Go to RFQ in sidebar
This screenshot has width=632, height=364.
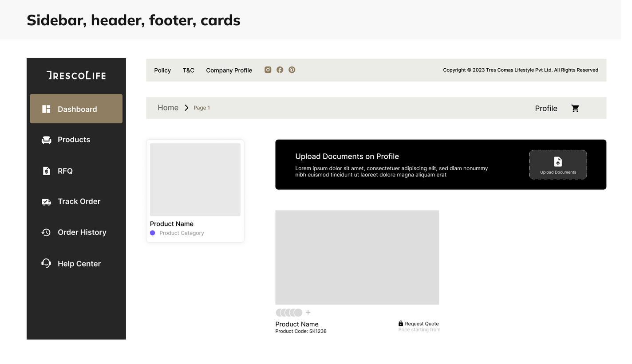pos(65,171)
